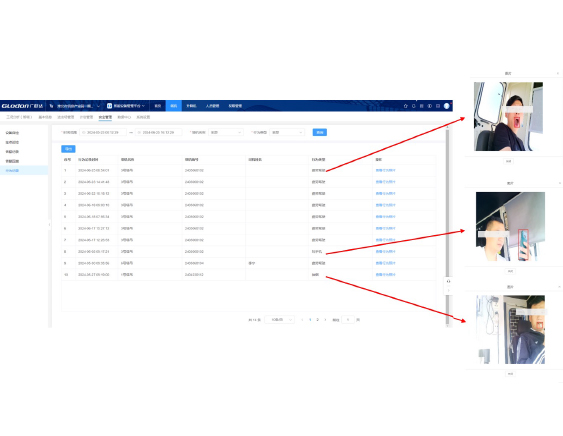Open the home icon in top-right header

(x=406, y=106)
